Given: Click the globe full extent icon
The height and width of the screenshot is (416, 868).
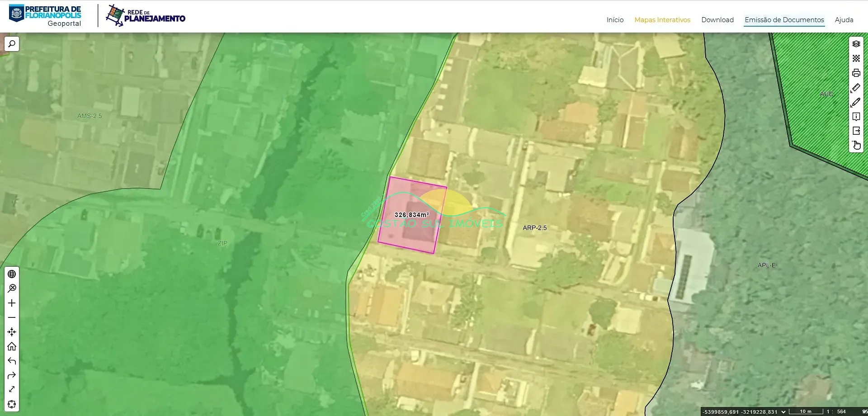Looking at the screenshot, I should [x=12, y=274].
